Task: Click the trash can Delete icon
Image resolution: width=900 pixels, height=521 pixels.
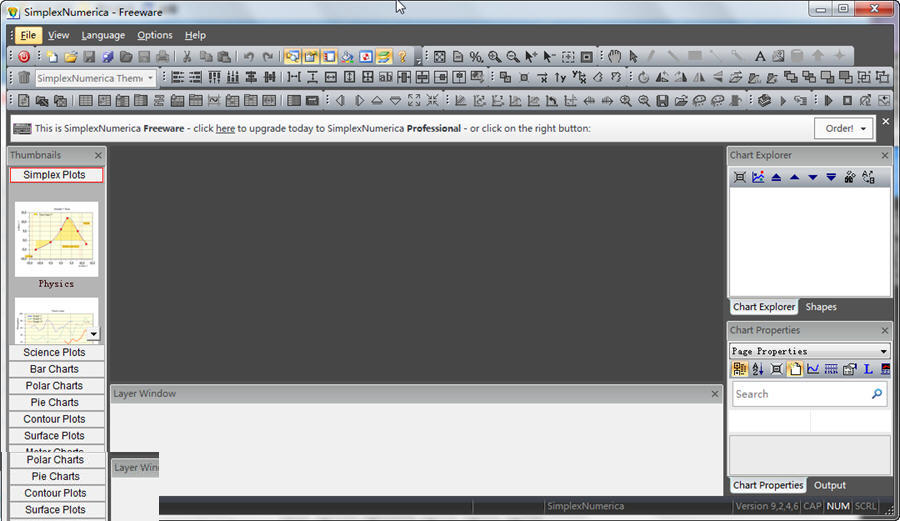Action: point(24,77)
